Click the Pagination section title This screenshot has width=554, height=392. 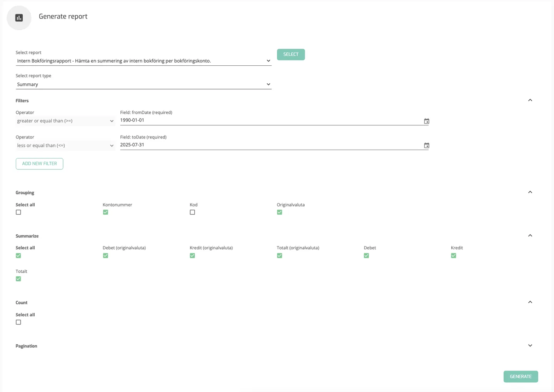[27, 346]
